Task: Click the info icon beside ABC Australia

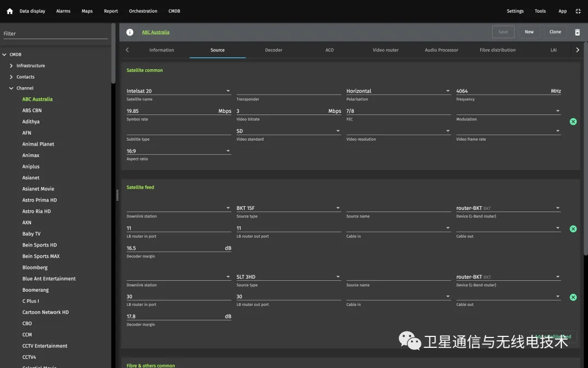Action: click(130, 32)
